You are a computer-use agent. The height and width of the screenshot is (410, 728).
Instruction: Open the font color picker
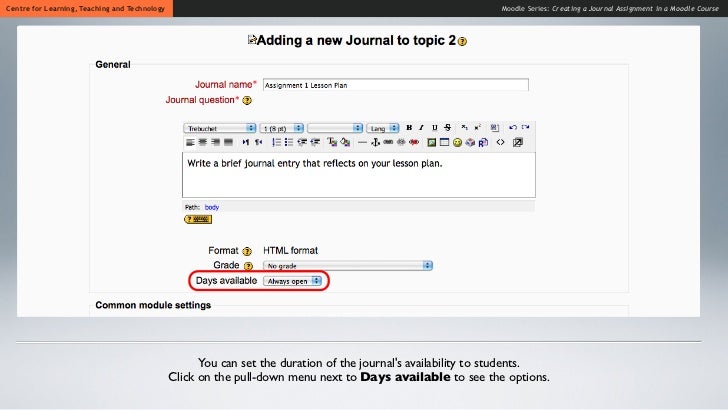tap(332, 142)
